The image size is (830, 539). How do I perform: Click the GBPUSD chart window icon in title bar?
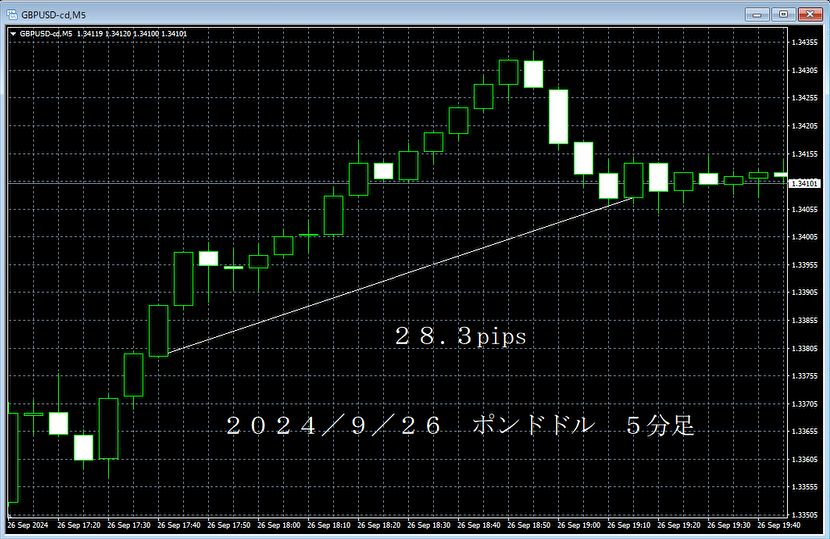point(12,14)
